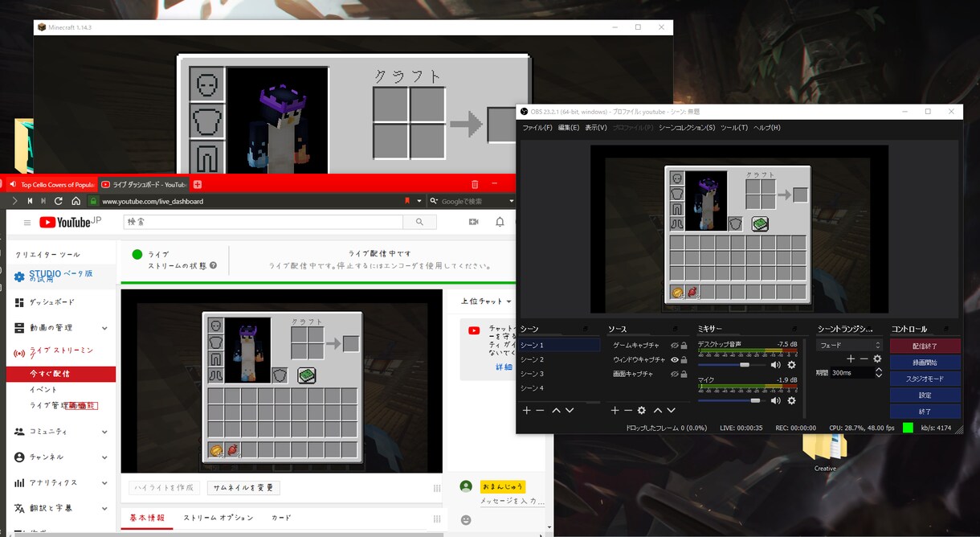Open a new browser tab with plus icon
Image resolution: width=980 pixels, height=537 pixels.
coord(198,184)
